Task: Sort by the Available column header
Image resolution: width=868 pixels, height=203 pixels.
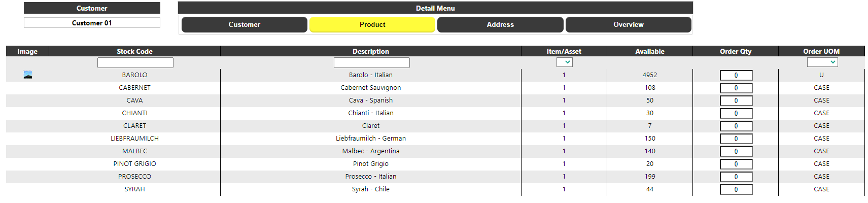Action: [650, 51]
